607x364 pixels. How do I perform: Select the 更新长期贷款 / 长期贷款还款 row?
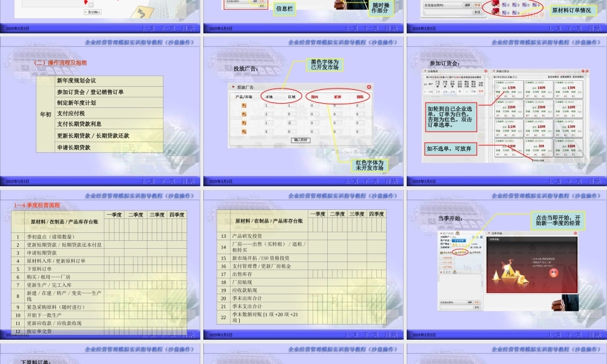coord(109,136)
